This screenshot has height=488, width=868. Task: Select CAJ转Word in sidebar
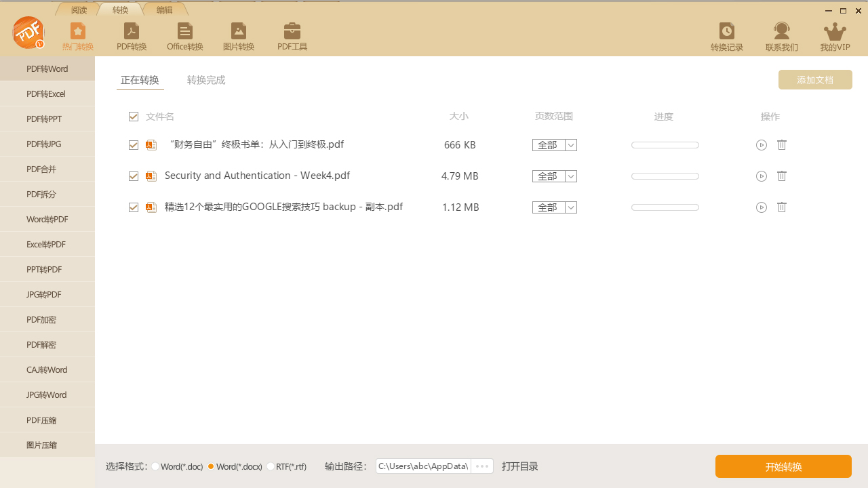(47, 369)
